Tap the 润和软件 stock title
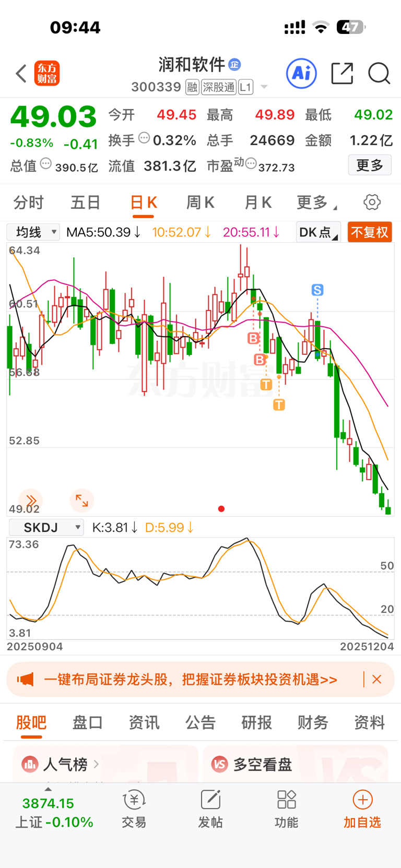The height and width of the screenshot is (868, 401). [192, 65]
